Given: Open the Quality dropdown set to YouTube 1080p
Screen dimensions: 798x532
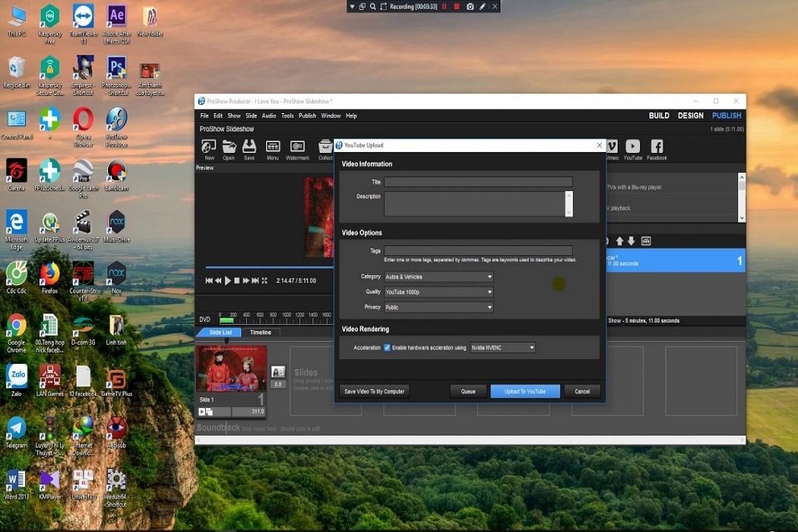Looking at the screenshot, I should pyautogui.click(x=438, y=292).
